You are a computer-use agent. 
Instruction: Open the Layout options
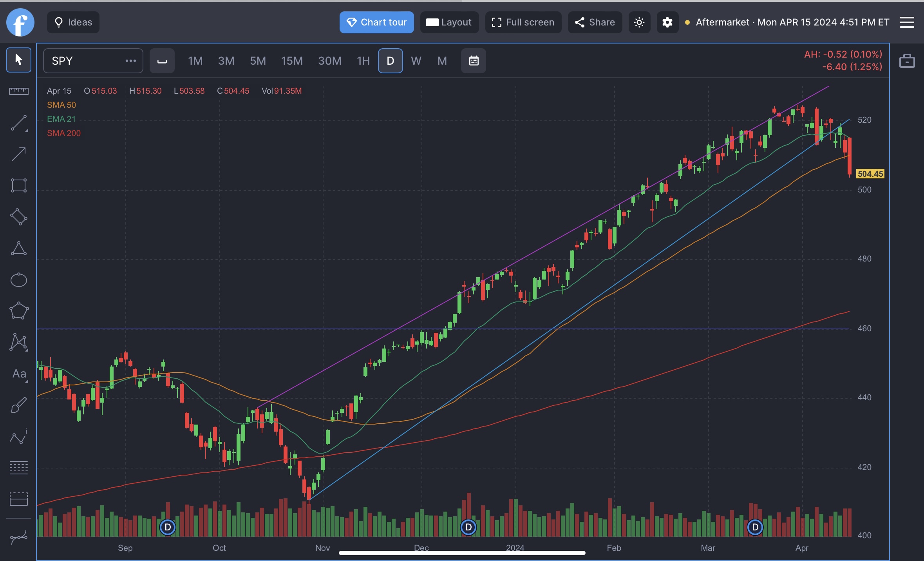tap(449, 22)
